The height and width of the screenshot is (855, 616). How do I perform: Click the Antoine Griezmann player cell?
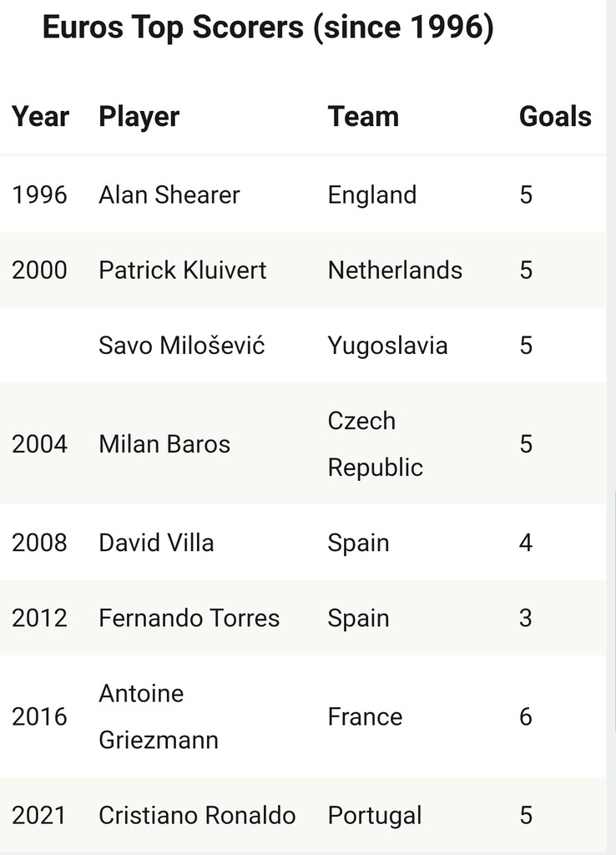click(x=158, y=716)
